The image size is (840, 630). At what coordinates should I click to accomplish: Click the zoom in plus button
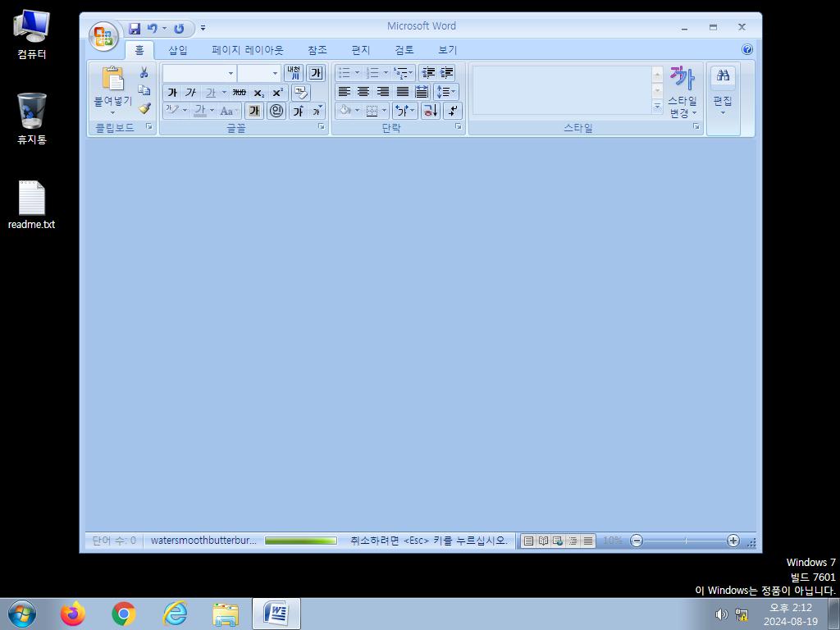[733, 541]
